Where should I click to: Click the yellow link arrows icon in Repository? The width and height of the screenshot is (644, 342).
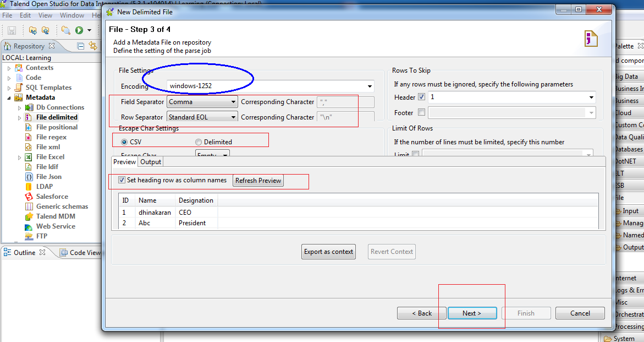[93, 46]
